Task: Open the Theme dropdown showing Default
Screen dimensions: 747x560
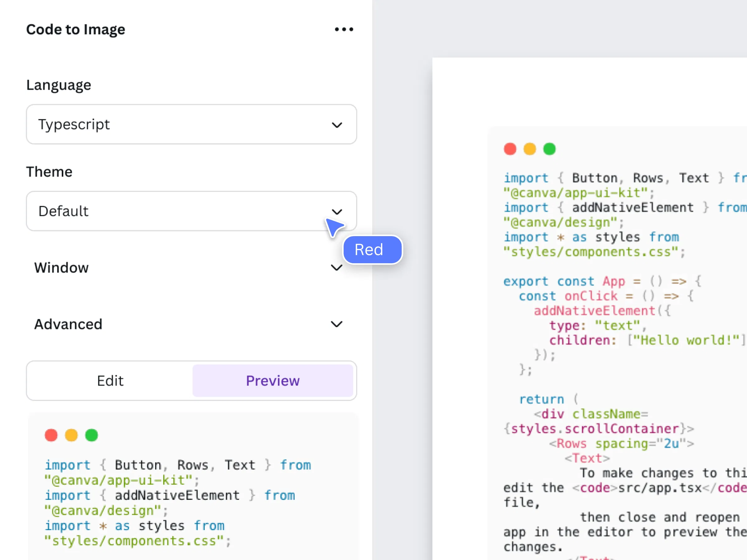Action: [191, 211]
